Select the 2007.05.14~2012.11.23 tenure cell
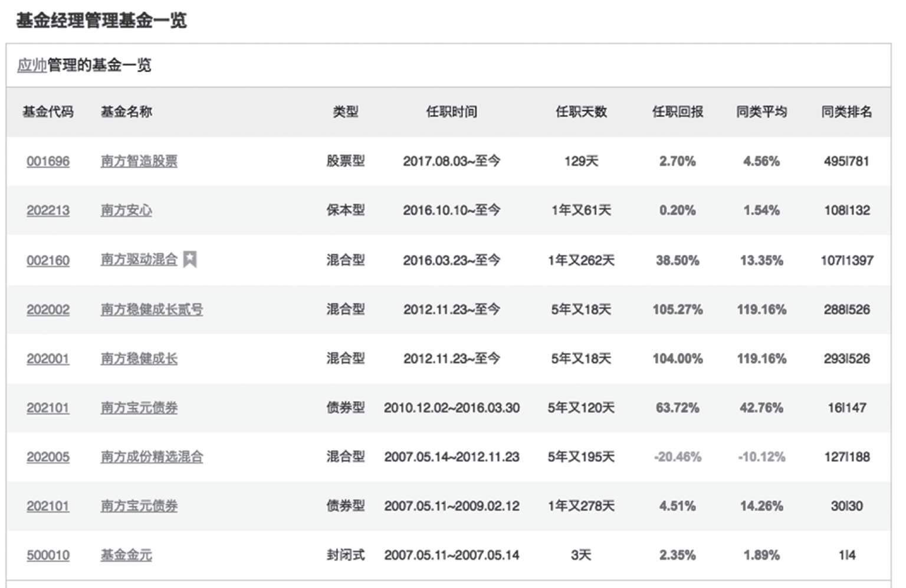Screen dimensions: 906x588 452,457
